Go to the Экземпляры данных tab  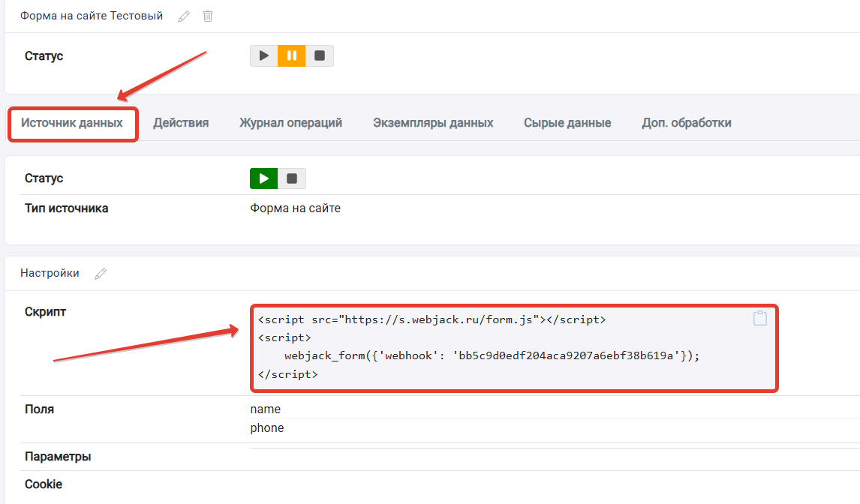point(433,123)
